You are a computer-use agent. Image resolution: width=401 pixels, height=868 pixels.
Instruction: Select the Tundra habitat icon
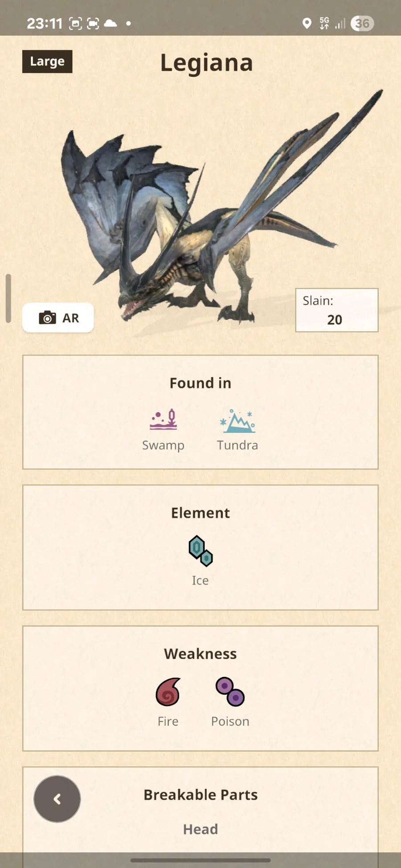[237, 421]
